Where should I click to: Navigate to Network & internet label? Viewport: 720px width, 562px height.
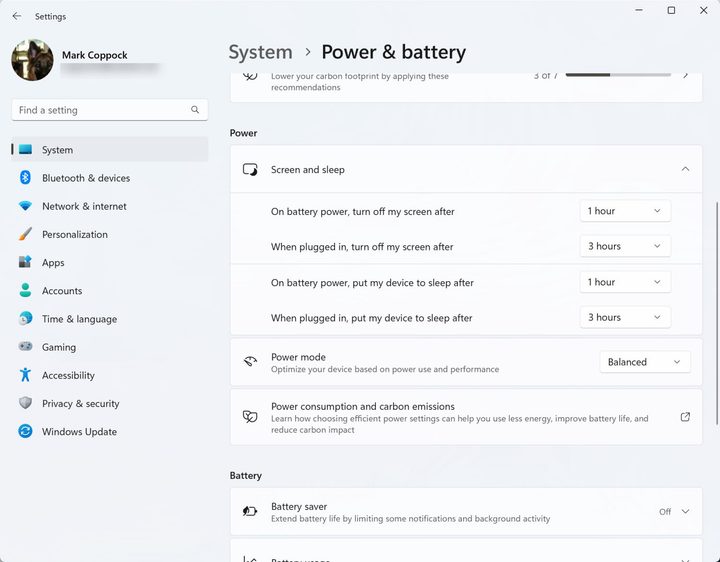(84, 207)
